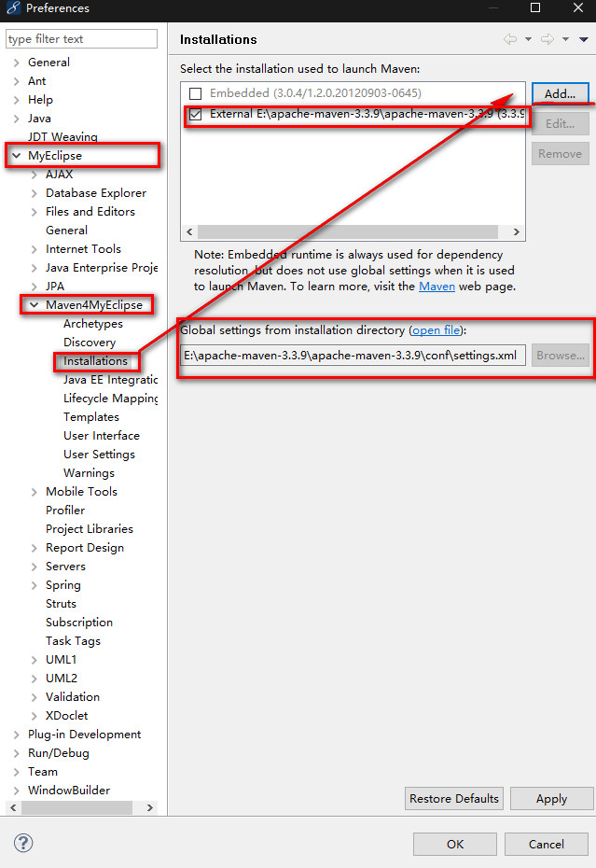Select the Templates tree item

pos(91,417)
